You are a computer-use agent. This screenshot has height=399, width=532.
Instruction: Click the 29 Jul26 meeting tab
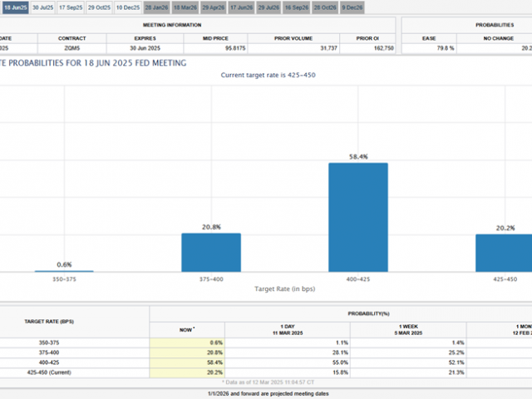click(269, 7)
